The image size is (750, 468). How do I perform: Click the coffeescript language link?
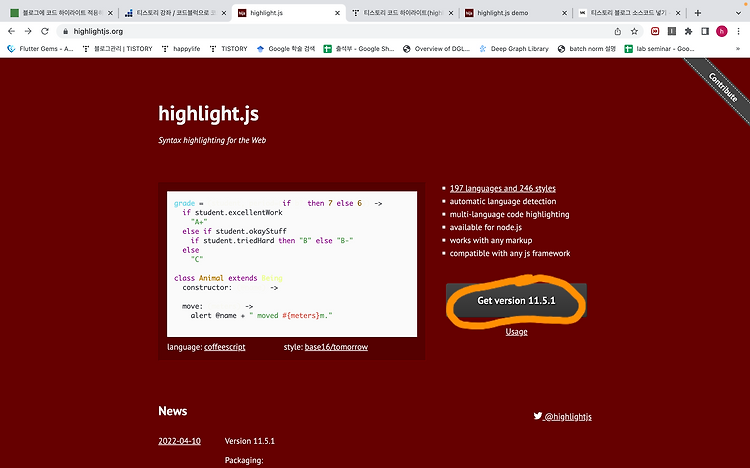[x=224, y=347]
